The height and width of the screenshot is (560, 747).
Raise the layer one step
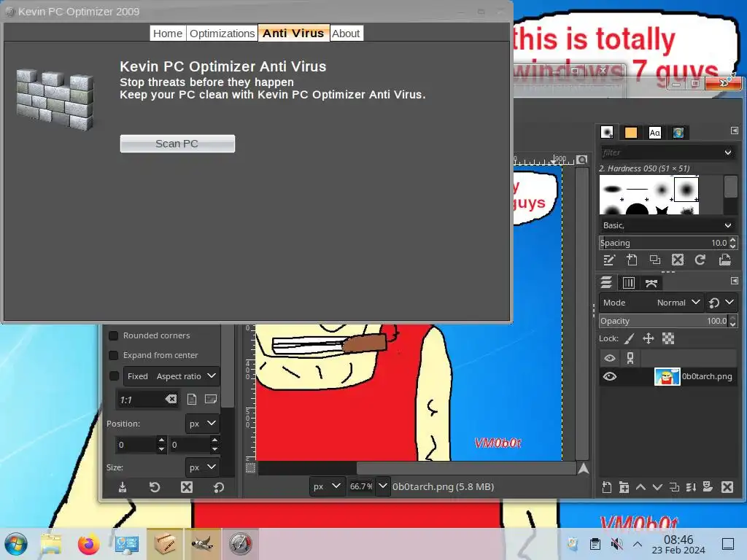[x=640, y=487]
